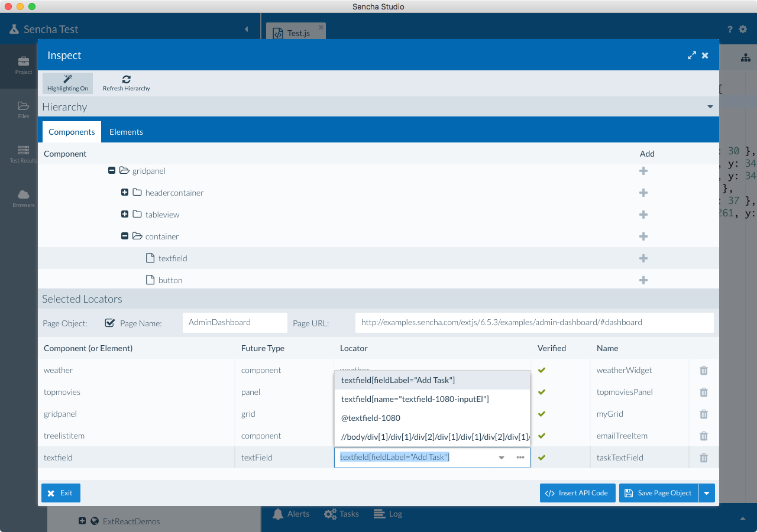Expand the tableview tree node

tap(125, 215)
